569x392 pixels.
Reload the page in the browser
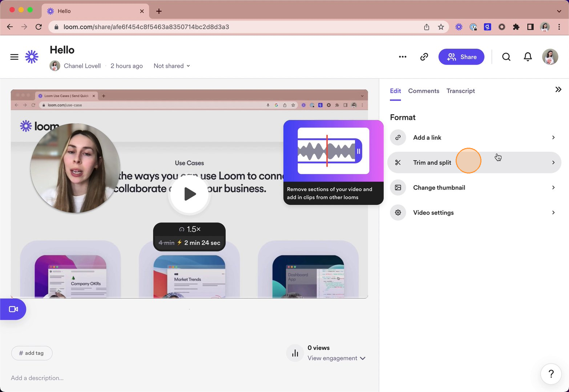(x=39, y=27)
